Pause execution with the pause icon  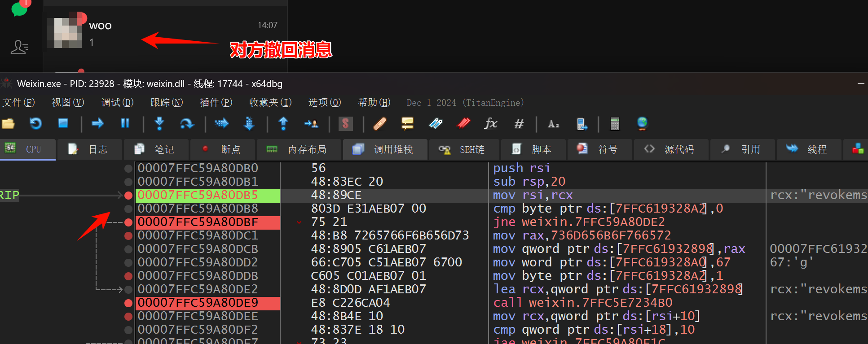tap(125, 123)
